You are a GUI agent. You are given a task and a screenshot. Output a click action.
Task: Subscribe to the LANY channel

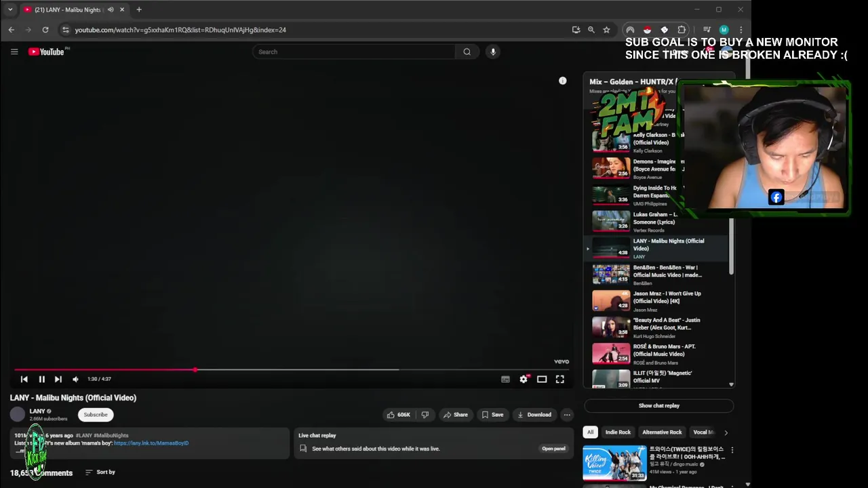pyautogui.click(x=96, y=415)
